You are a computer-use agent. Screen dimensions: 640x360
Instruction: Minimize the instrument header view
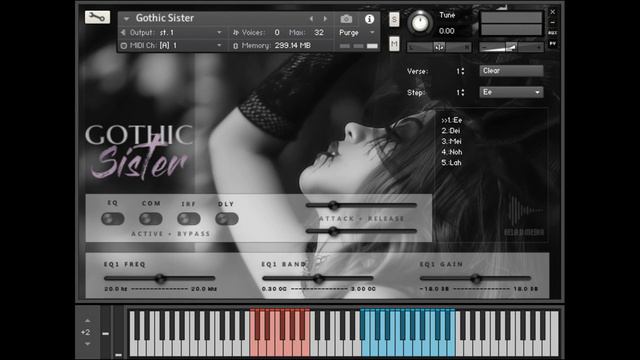click(x=552, y=22)
